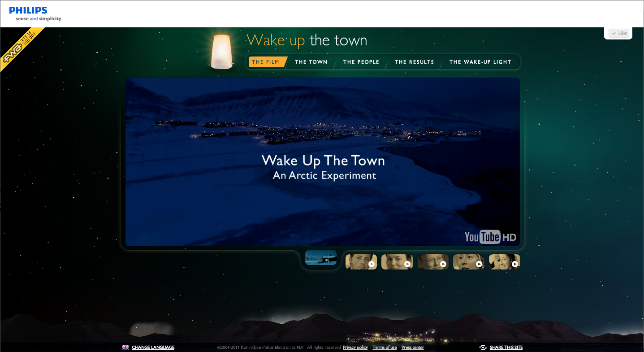
Task: Play the clip of the man with glasses
Action: point(433,262)
